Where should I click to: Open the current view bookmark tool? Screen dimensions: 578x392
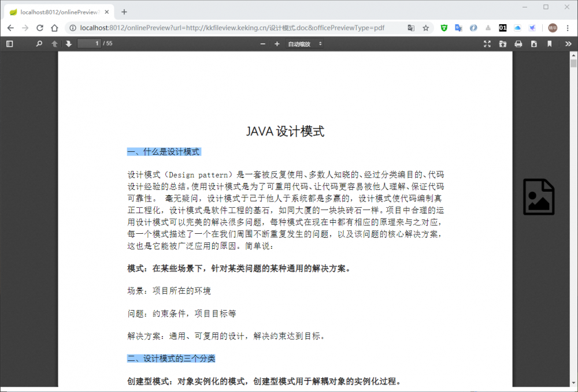(x=550, y=43)
